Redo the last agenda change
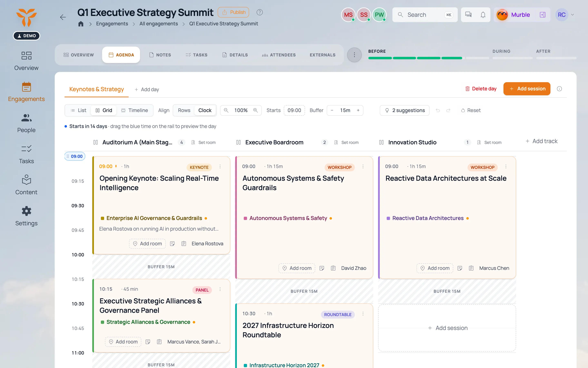588x368 pixels. tap(448, 110)
